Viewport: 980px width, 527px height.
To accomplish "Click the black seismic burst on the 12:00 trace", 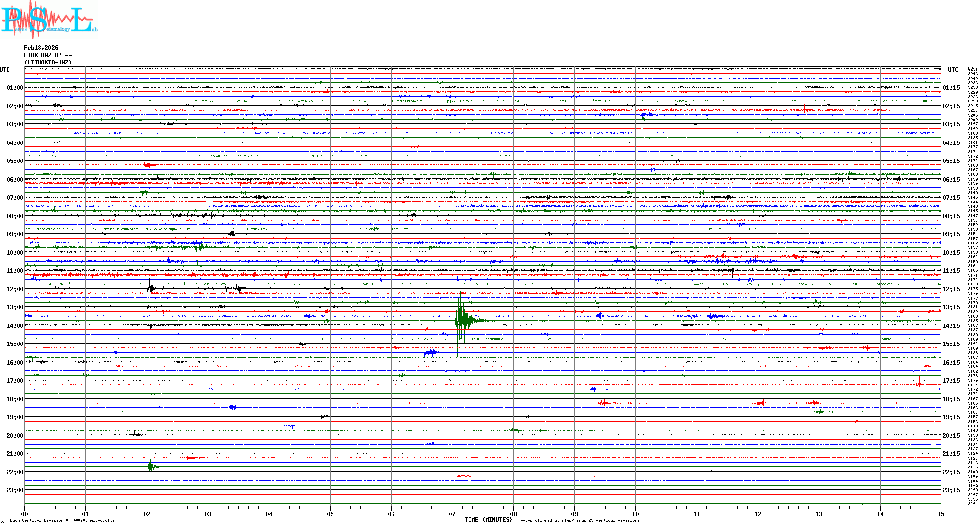I will pyautogui.click(x=151, y=288).
